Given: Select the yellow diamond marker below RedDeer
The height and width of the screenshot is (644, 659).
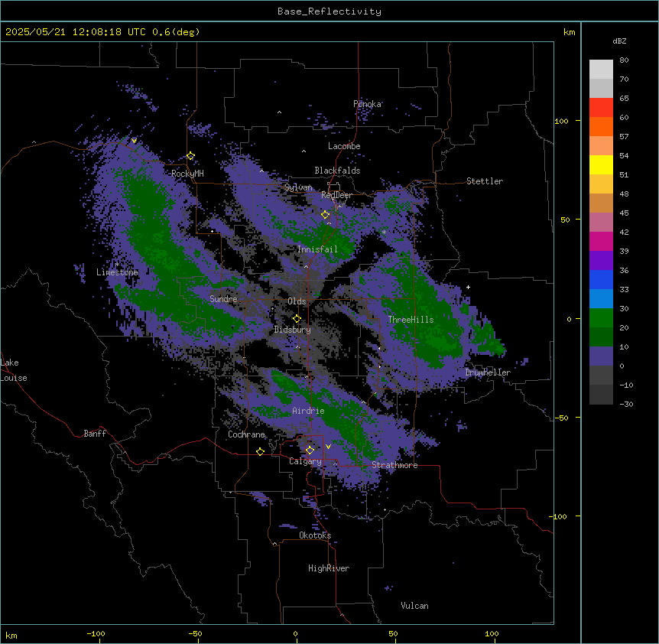Looking at the screenshot, I should (x=325, y=215).
